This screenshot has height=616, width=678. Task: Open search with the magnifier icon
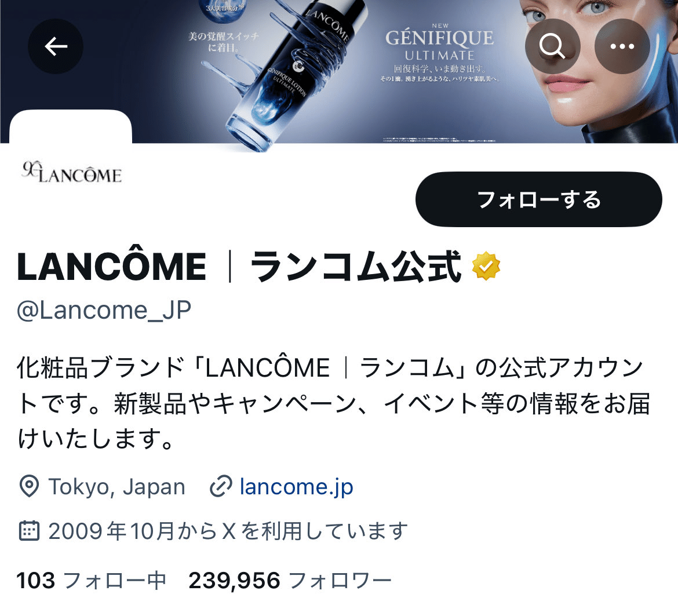coord(553,46)
